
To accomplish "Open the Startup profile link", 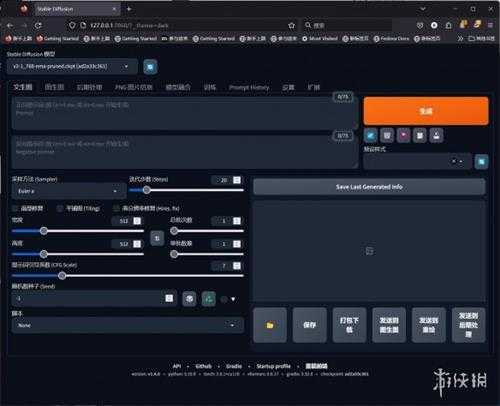I will (x=273, y=366).
